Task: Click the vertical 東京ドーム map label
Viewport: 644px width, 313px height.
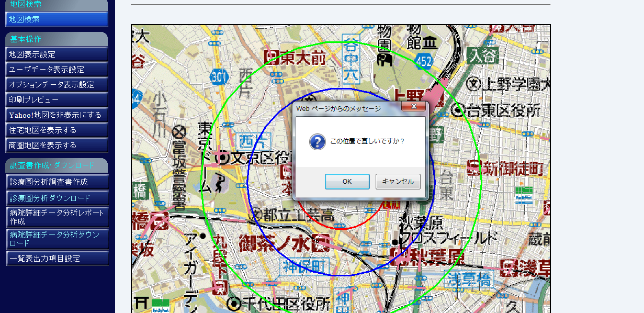Action: [x=206, y=157]
